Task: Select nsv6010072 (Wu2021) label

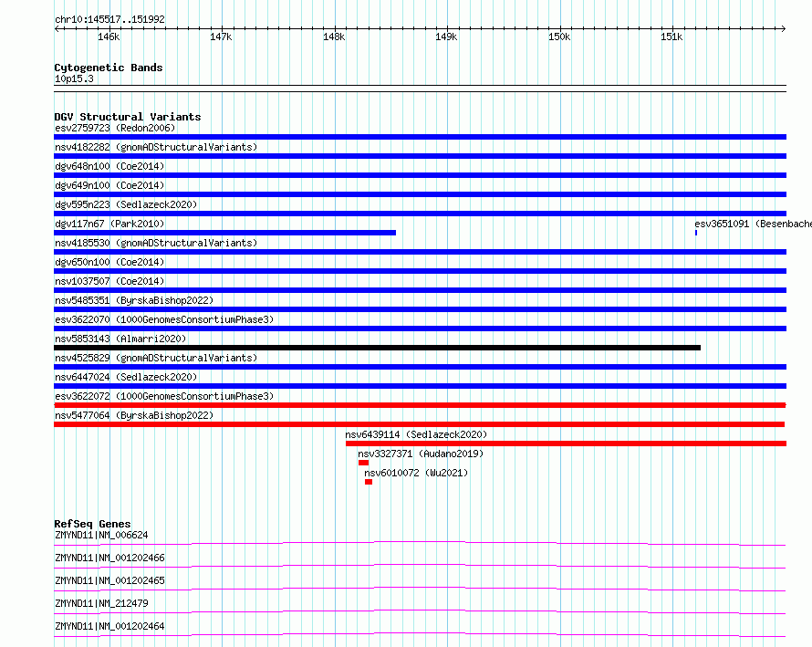Action: (x=416, y=473)
